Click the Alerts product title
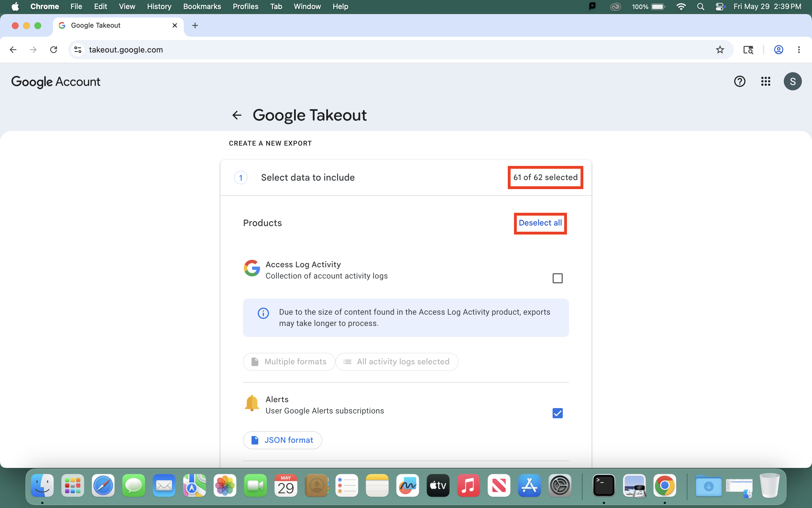812x508 pixels. (277, 399)
